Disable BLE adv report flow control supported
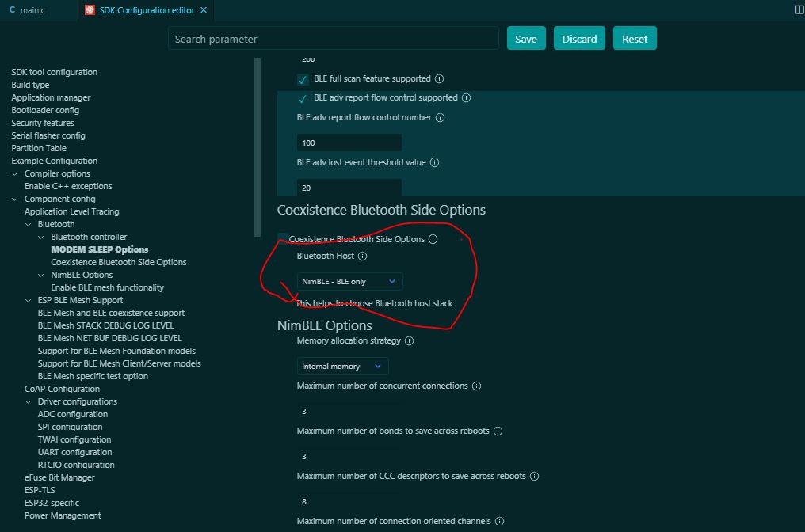This screenshot has width=805, height=532. coord(301,98)
